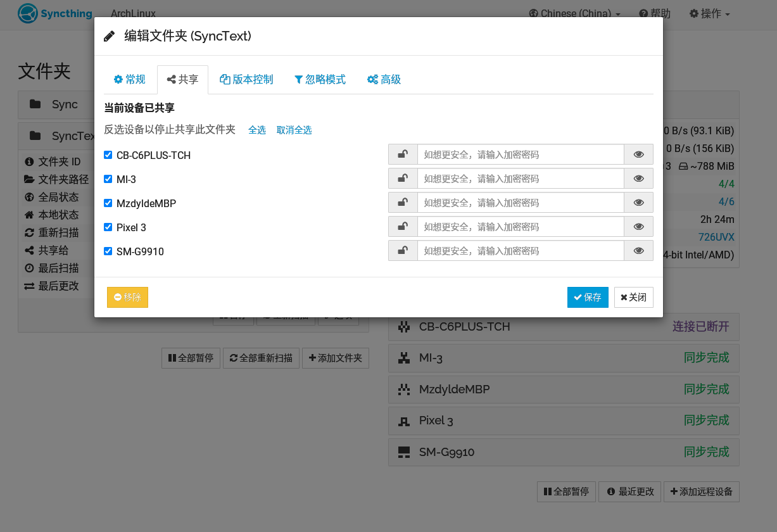This screenshot has width=777, height=532.
Task: Expand the CB-C6PLUS-TCH remote device row
Action: (564, 326)
